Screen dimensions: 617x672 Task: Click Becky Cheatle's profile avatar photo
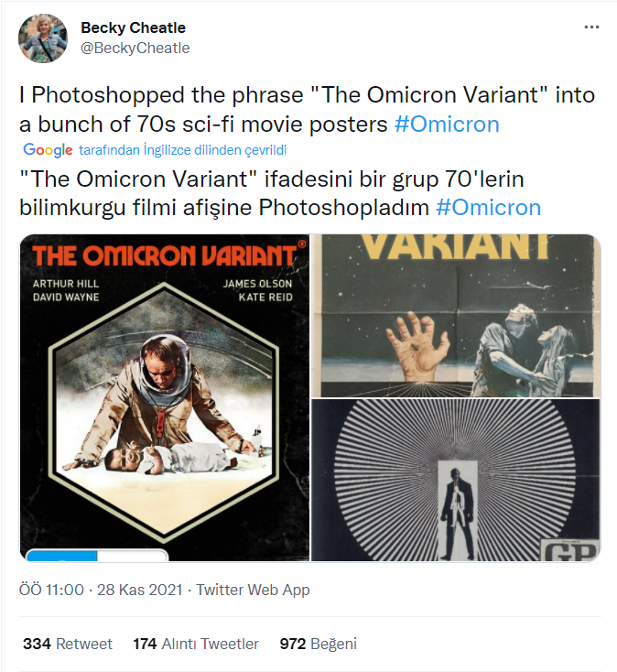tap(43, 38)
